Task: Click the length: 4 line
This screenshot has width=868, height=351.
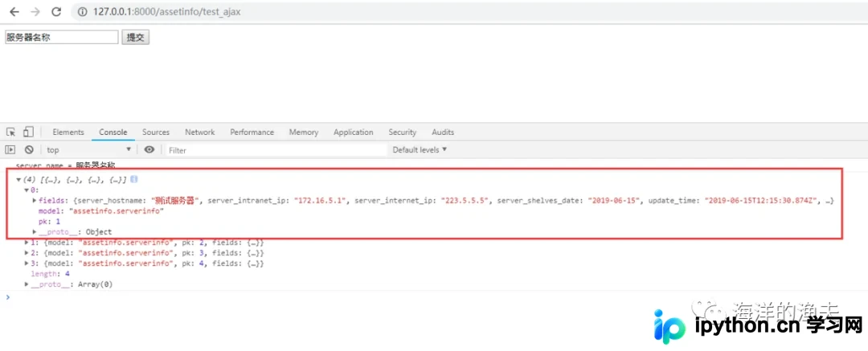Action: (50, 274)
